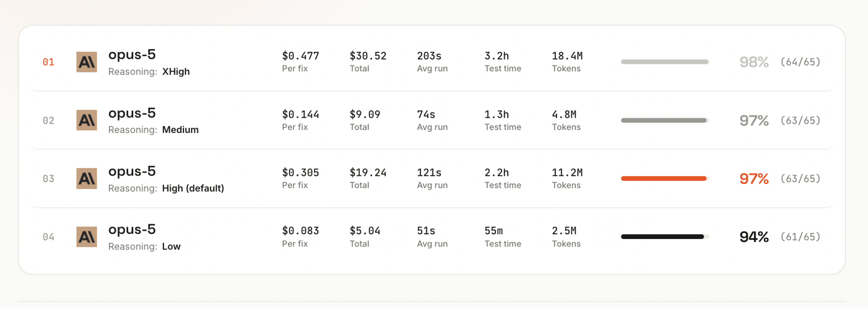Image resolution: width=868 pixels, height=309 pixels.
Task: Click the black 94% progress bar
Action: point(665,237)
